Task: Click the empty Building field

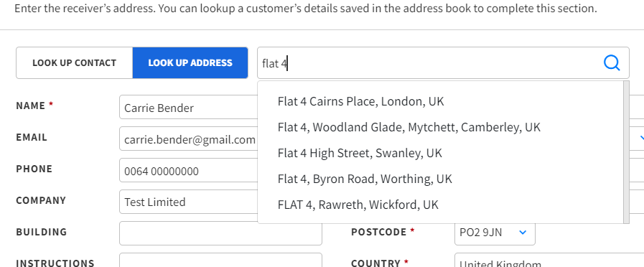Action: 220,233
